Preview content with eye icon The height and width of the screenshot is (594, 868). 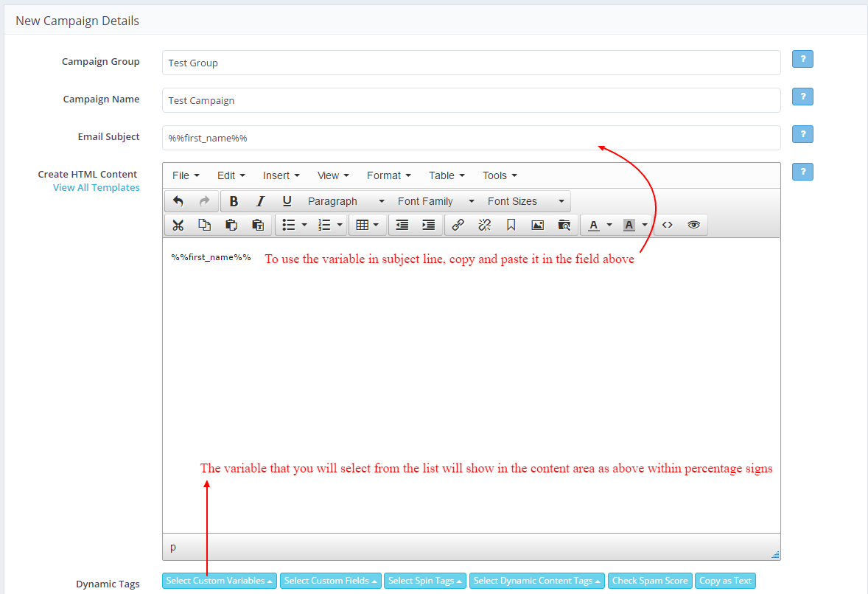tap(693, 225)
